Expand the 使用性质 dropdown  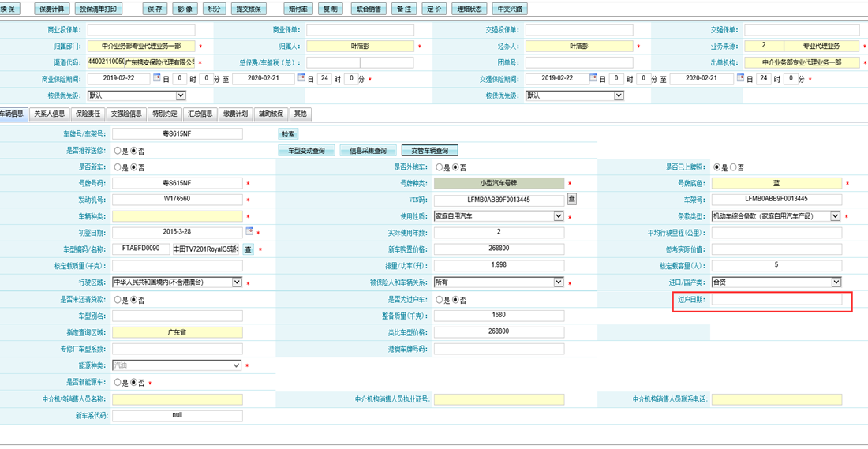(x=558, y=216)
